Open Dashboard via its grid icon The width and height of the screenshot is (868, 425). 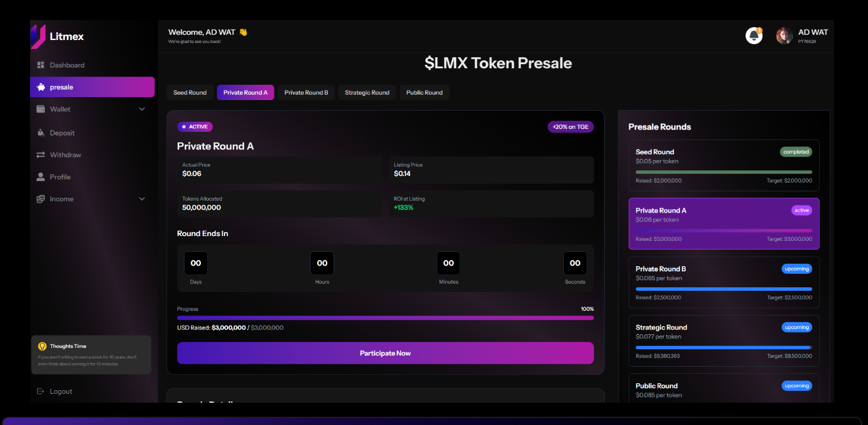pyautogui.click(x=41, y=65)
